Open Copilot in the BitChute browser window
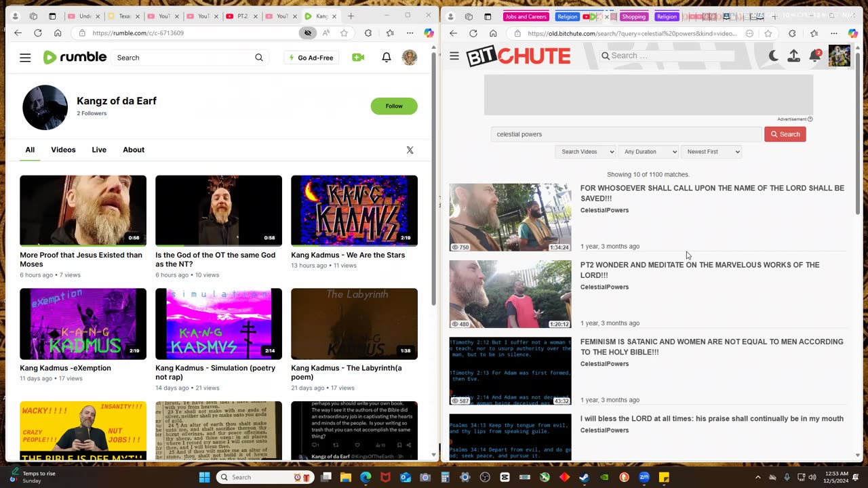This screenshot has height=488, width=868. pos(853,33)
